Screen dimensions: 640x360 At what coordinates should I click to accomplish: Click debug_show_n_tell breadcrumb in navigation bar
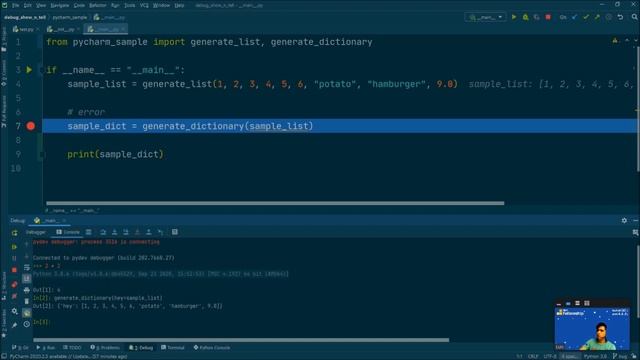pos(25,17)
